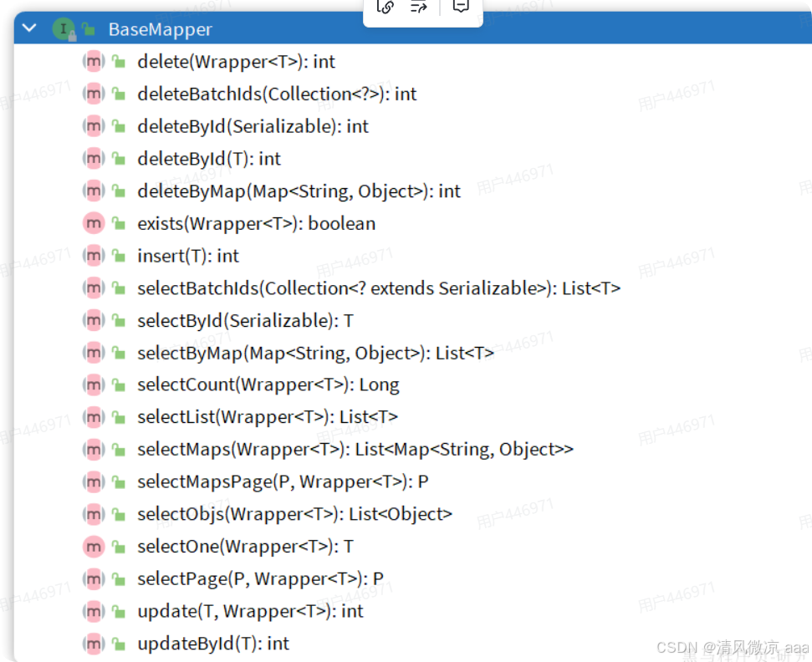
Task: Click the method icon beside selectOne(Wrapper<T>)
Action: [x=94, y=547]
